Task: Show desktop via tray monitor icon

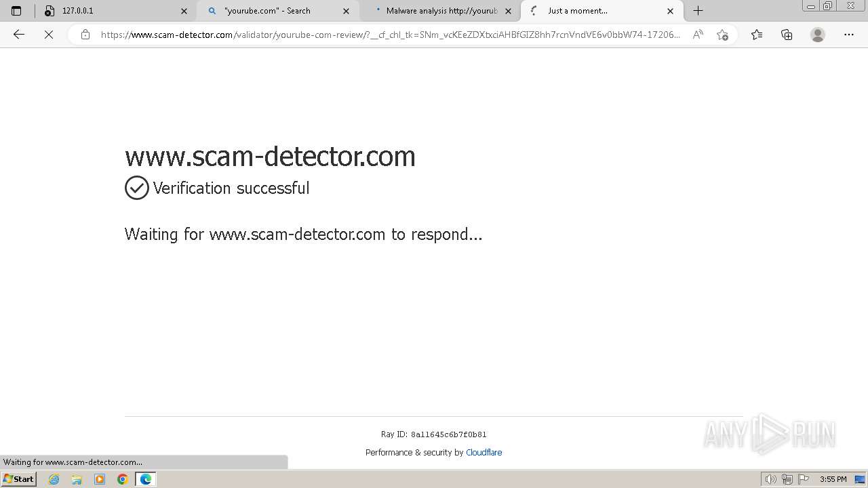Action: point(859,479)
